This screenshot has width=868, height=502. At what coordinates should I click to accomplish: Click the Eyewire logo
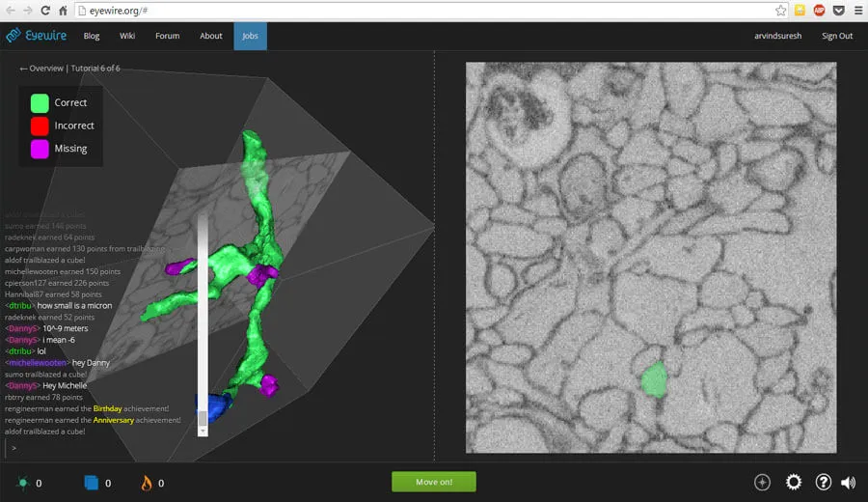tap(37, 36)
